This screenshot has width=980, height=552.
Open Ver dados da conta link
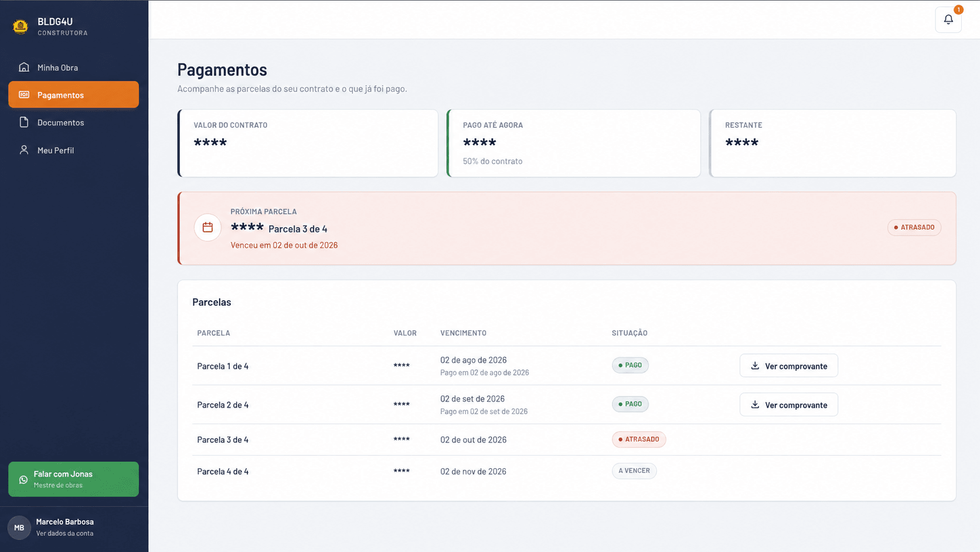click(64, 533)
